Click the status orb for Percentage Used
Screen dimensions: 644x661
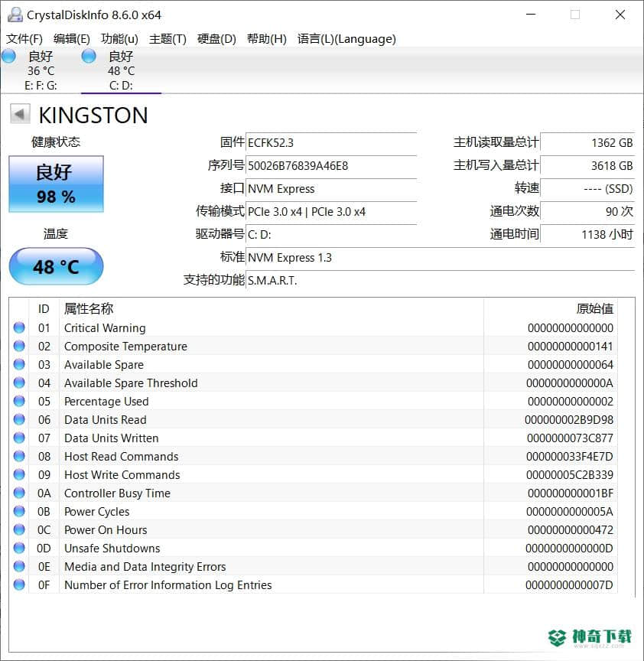point(19,401)
